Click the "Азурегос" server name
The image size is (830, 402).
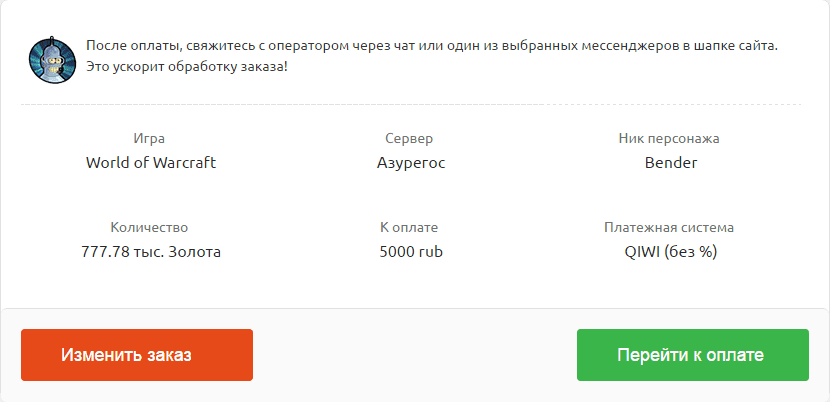(411, 163)
